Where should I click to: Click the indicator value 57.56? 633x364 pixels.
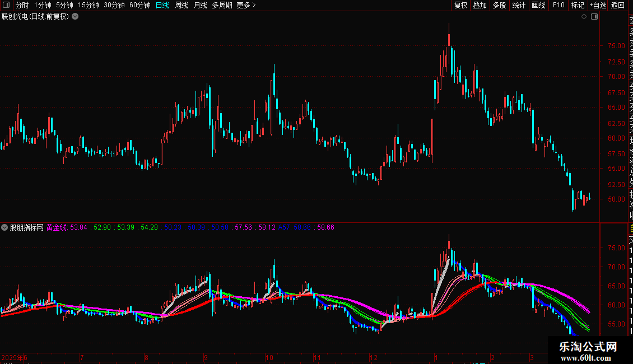243,227
